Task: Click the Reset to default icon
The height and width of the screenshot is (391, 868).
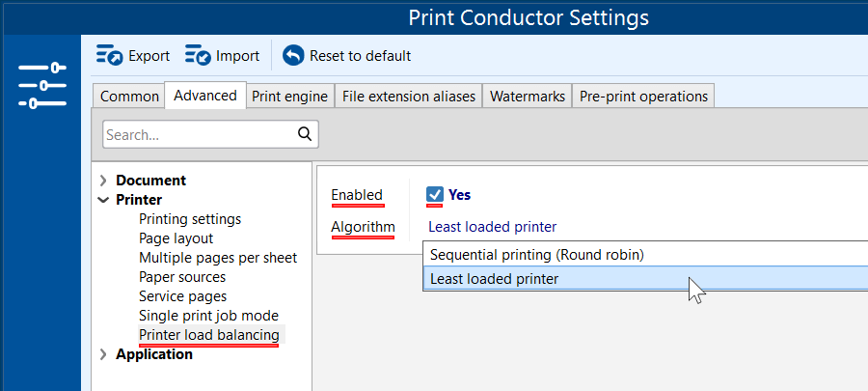Action: tap(293, 56)
